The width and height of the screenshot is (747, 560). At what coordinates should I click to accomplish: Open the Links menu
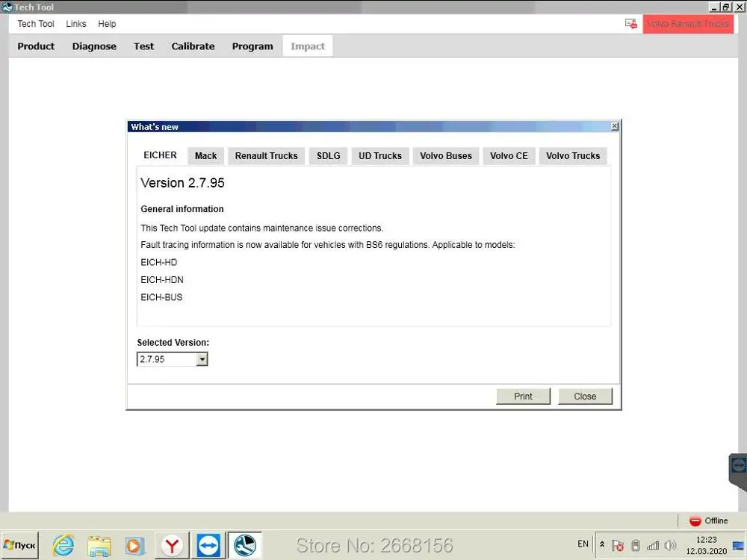(75, 24)
